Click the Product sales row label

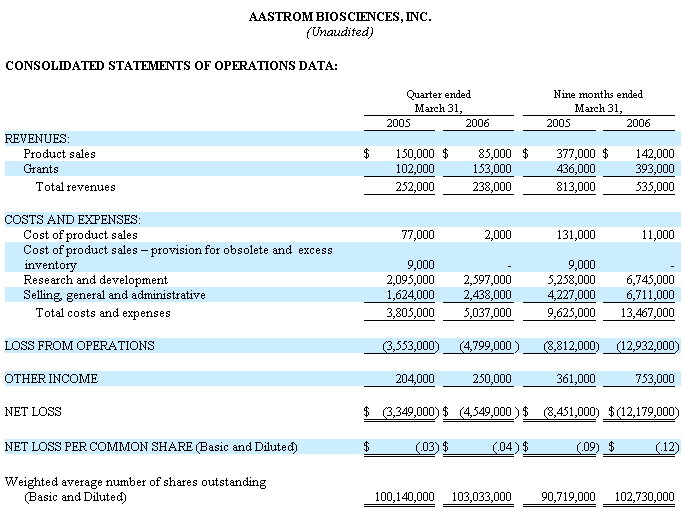click(59, 154)
